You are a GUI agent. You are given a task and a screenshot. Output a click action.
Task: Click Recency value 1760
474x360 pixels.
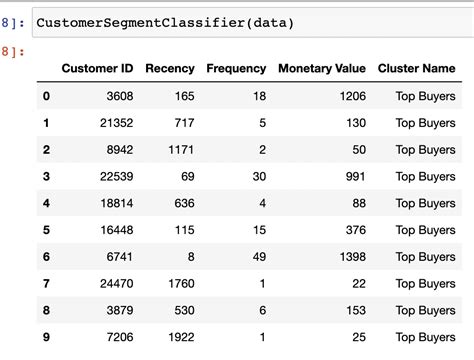181,284
